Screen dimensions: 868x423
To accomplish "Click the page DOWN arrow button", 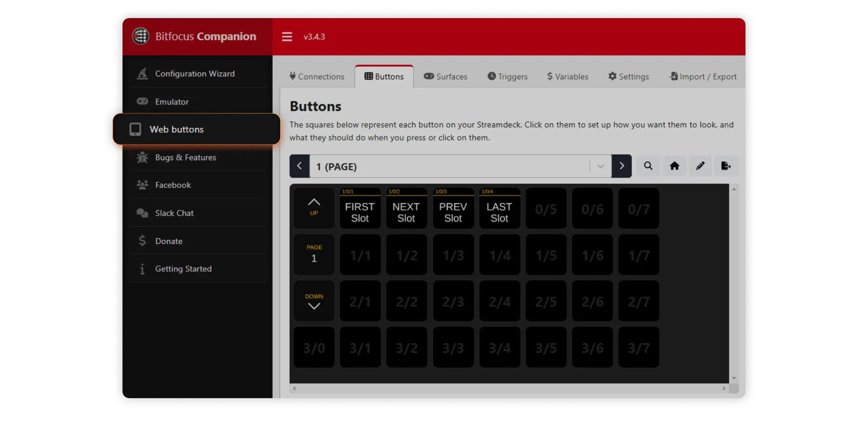I will click(314, 301).
